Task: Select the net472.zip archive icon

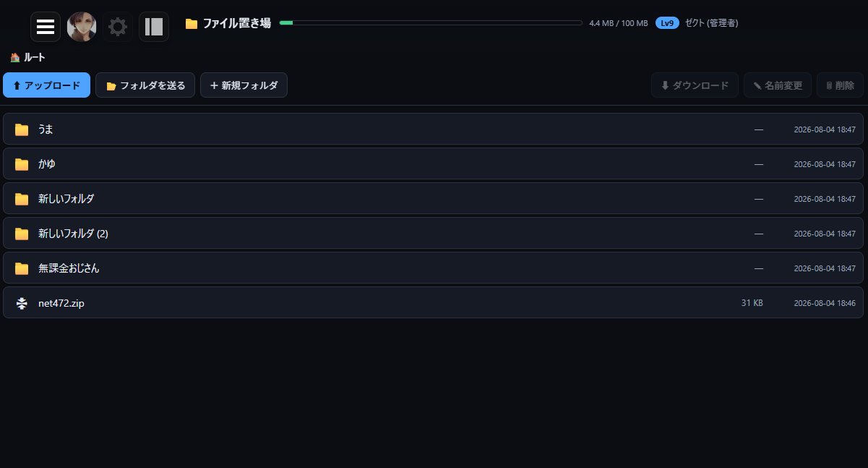Action: [x=22, y=303]
